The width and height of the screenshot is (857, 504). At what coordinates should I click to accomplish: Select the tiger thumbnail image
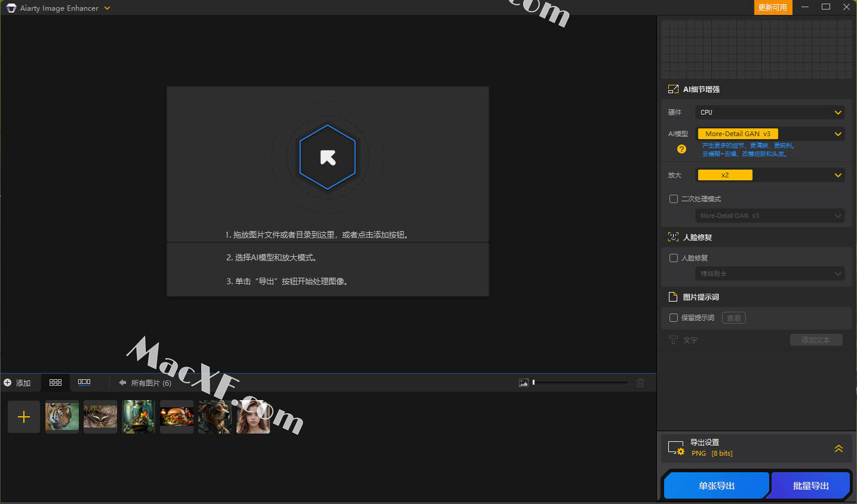click(62, 416)
